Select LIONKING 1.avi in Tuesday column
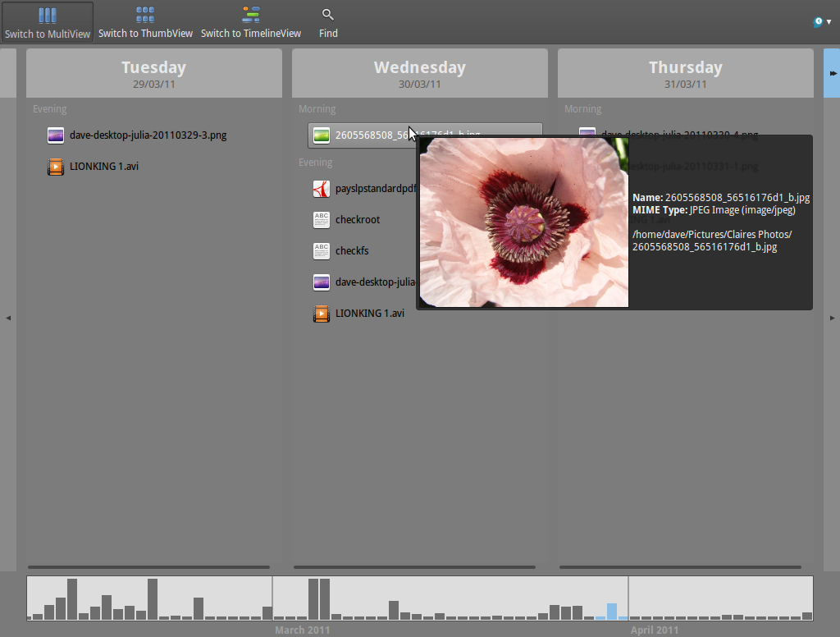The height and width of the screenshot is (637, 840). click(104, 166)
